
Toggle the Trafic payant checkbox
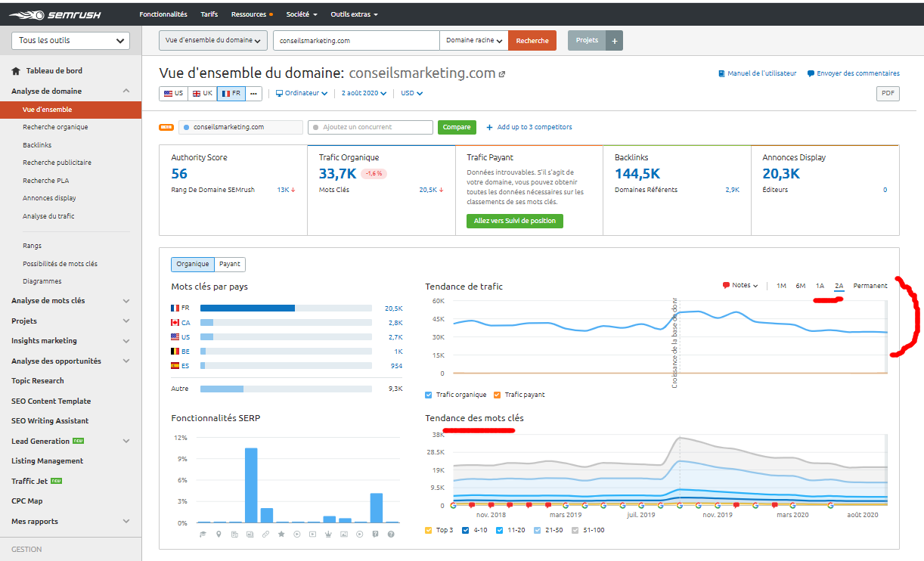point(497,395)
